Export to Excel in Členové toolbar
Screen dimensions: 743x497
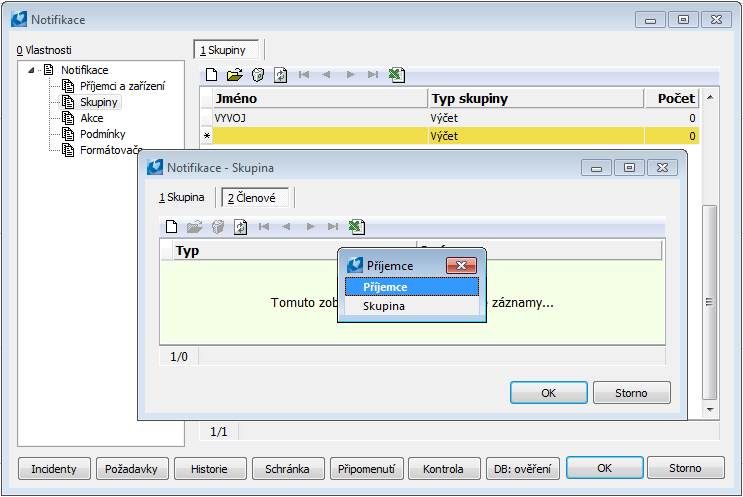click(x=357, y=227)
